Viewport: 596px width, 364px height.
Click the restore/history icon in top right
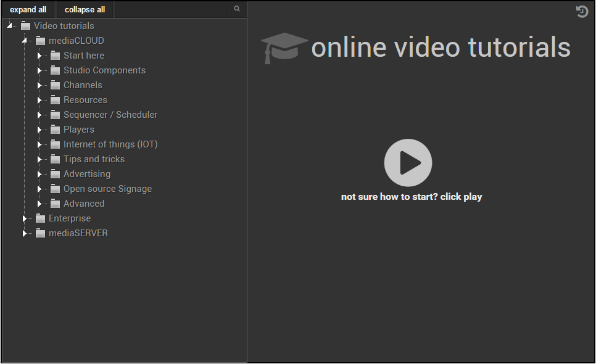[581, 11]
